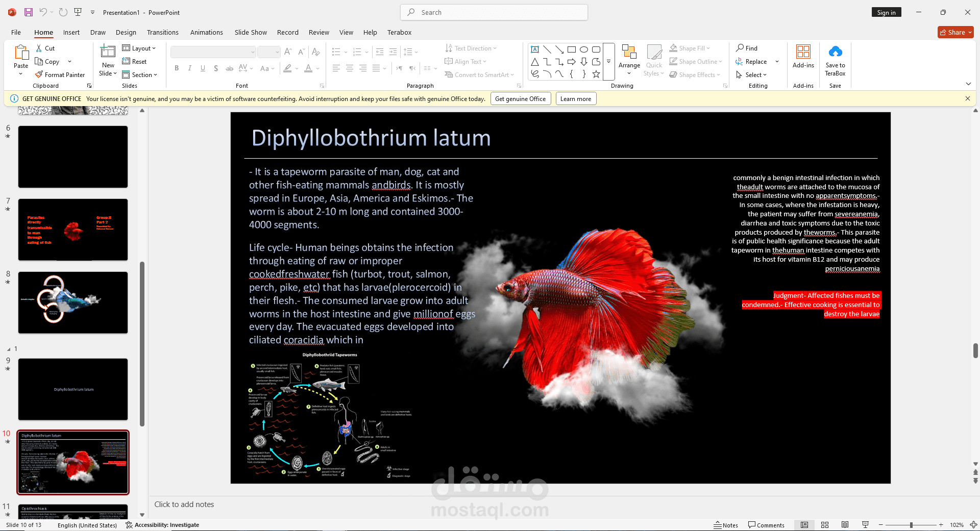Switch to the Animations tab
Screen dimensions: 980x531
pos(206,32)
